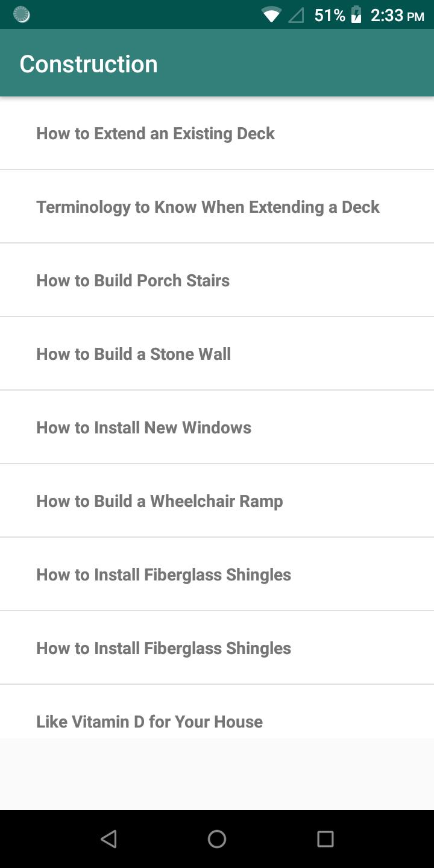The image size is (434, 868).
Task: Tap the Android home circle button
Action: pos(217,838)
